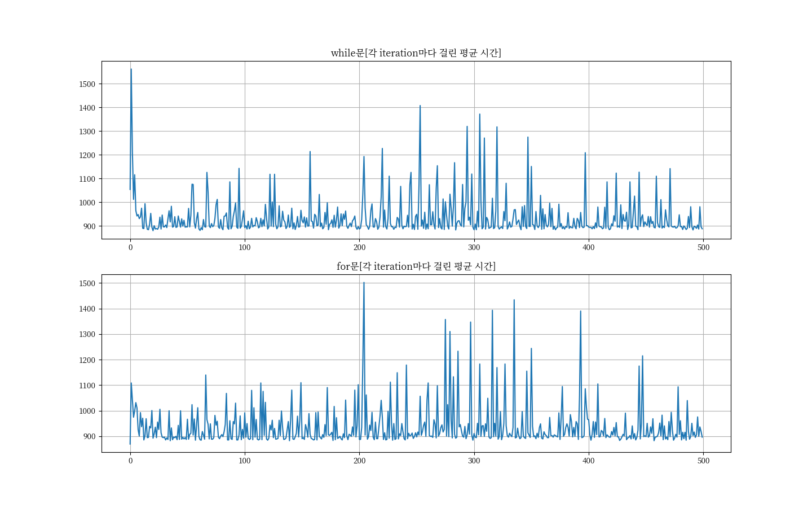Select y-axis label 900 in for문 chart
Viewport: 812px width, 508px height.
tap(89, 437)
